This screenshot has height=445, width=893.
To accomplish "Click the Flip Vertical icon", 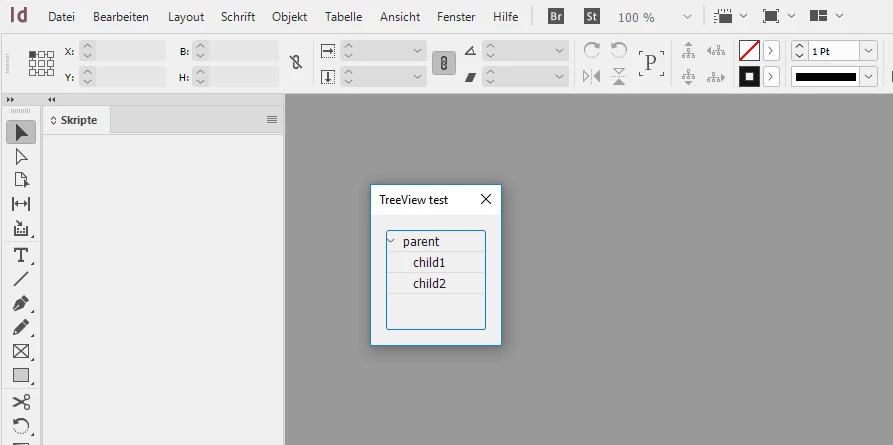I will pos(619,76).
